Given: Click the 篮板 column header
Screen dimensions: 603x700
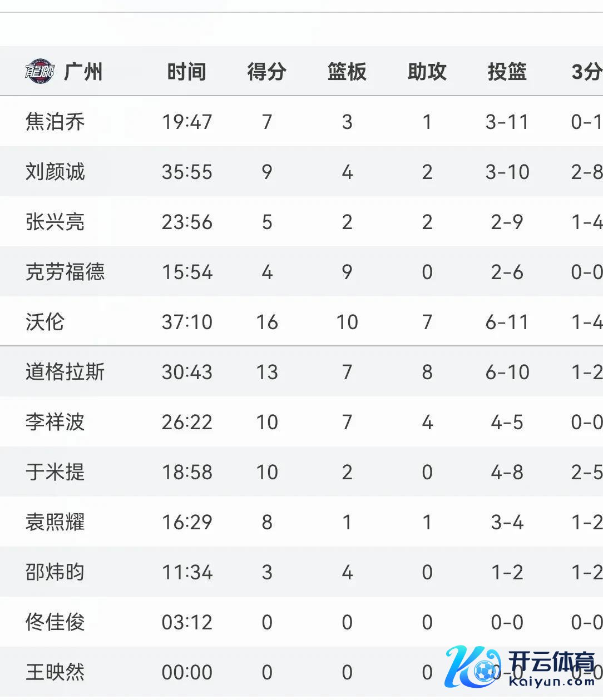Looking at the screenshot, I should 347,72.
